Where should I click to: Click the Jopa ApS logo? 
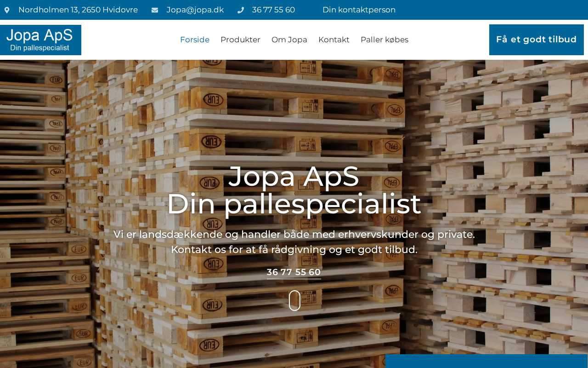point(40,40)
